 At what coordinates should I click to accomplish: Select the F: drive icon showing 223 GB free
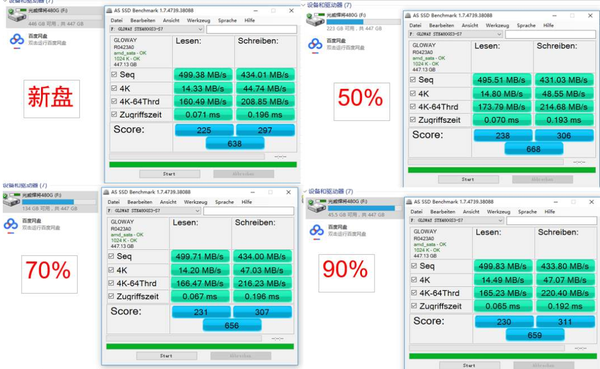coord(315,19)
